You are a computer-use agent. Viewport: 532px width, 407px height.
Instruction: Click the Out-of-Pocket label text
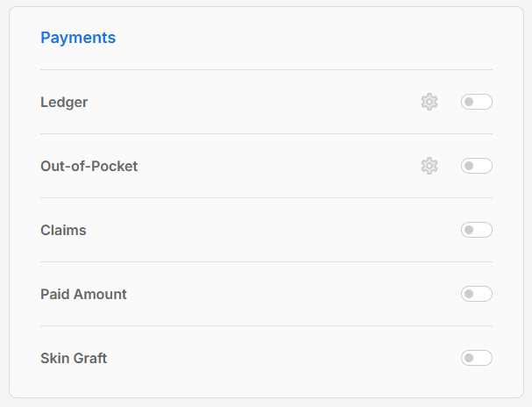pyautogui.click(x=89, y=166)
